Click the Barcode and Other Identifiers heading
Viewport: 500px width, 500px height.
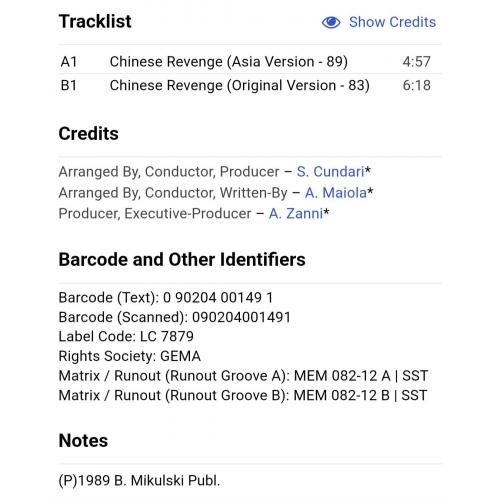point(182,259)
